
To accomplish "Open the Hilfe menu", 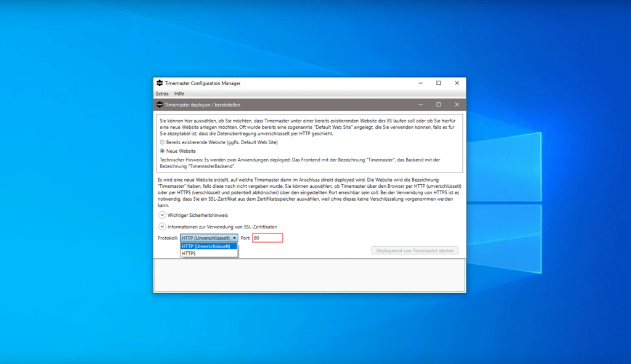I will click(179, 94).
